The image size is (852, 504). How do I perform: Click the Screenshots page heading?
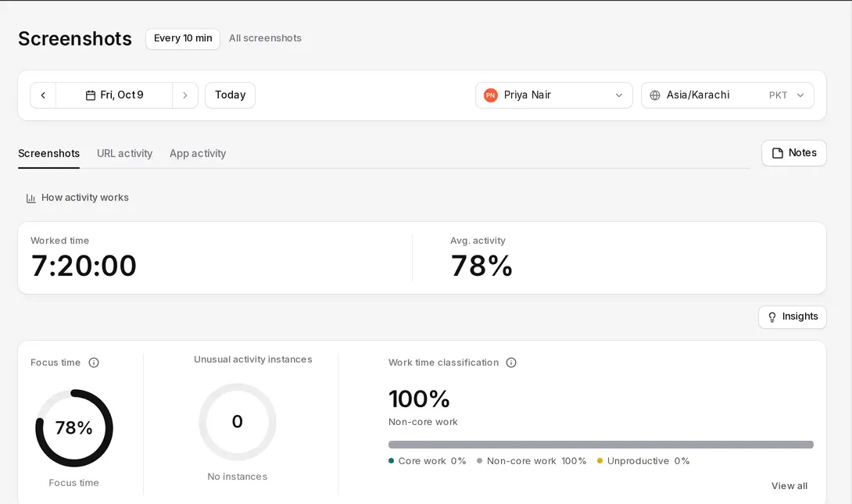click(75, 39)
